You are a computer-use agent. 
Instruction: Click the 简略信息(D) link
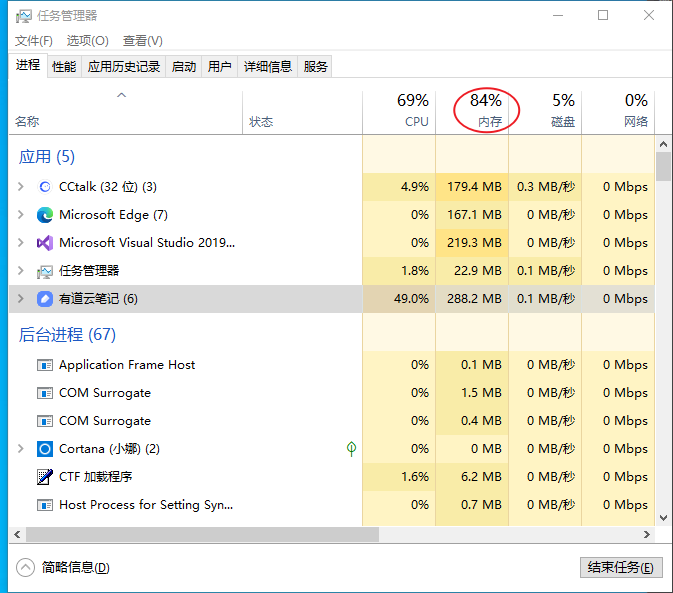(x=76, y=568)
